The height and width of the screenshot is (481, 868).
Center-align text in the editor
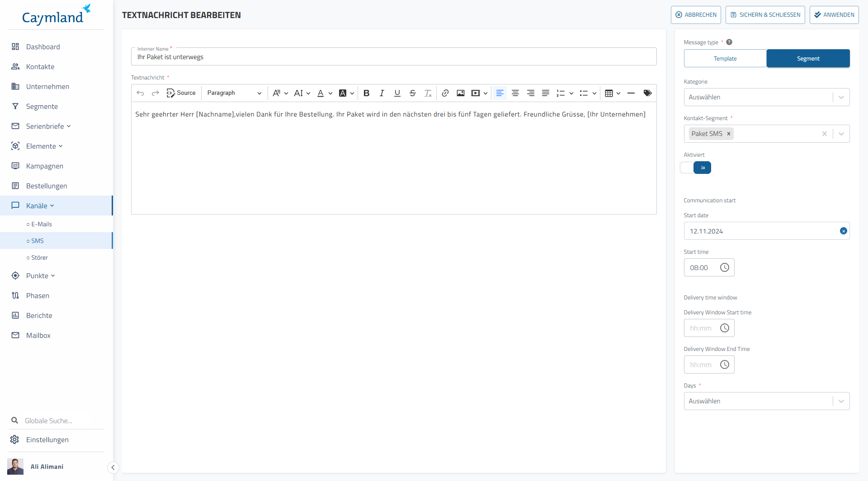pos(515,93)
